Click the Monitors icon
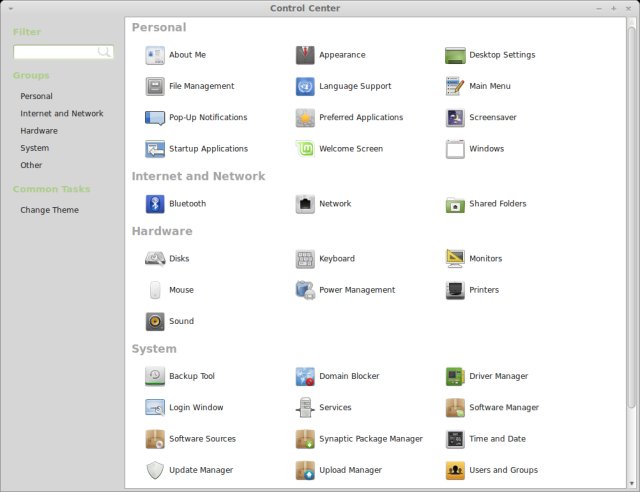 (x=455, y=258)
